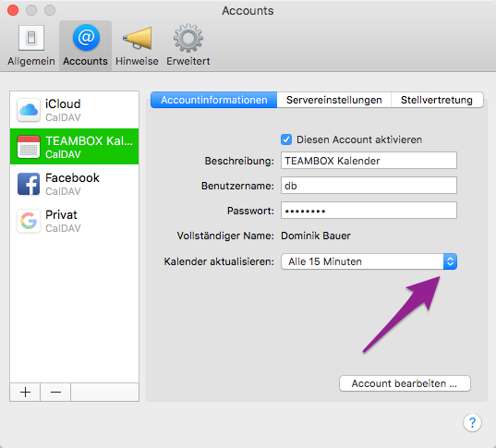Select the Privat Google account

(74, 221)
